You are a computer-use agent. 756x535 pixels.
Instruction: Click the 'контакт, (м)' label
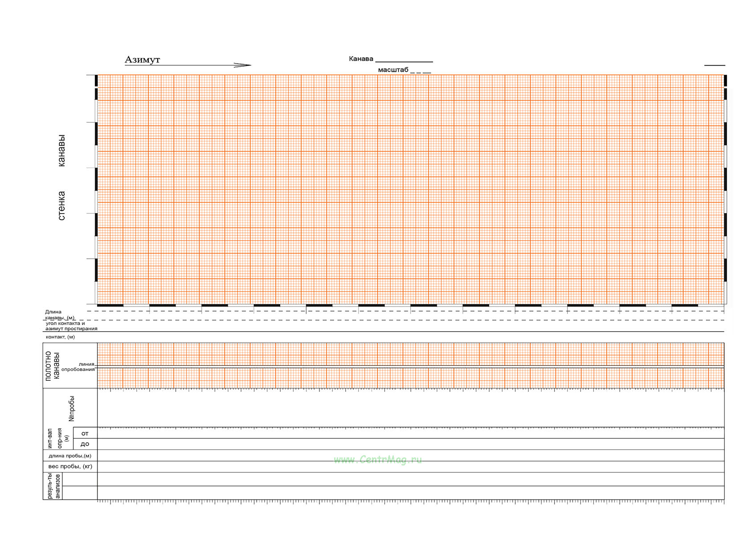click(x=60, y=337)
